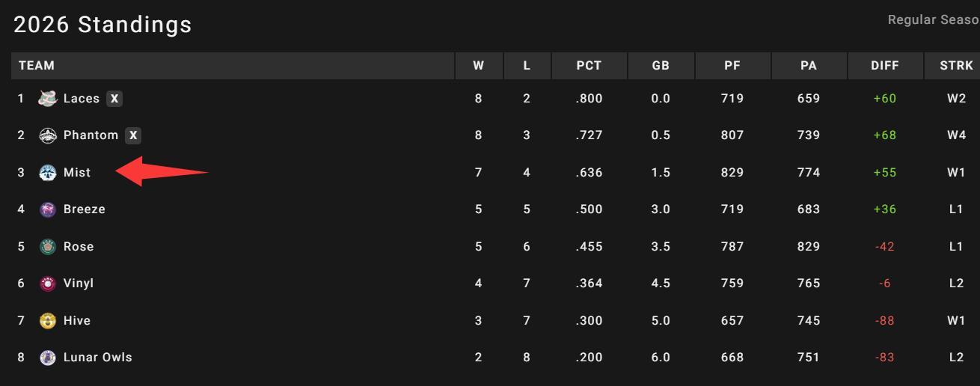Click the Lunar Owls team logo

(x=48, y=358)
